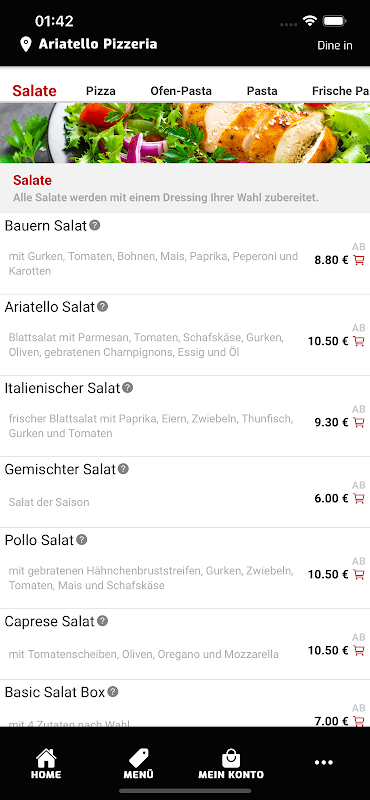Open the Menü tab in bottom bar
Screen dimensions: 370x800
pyautogui.click(x=138, y=764)
